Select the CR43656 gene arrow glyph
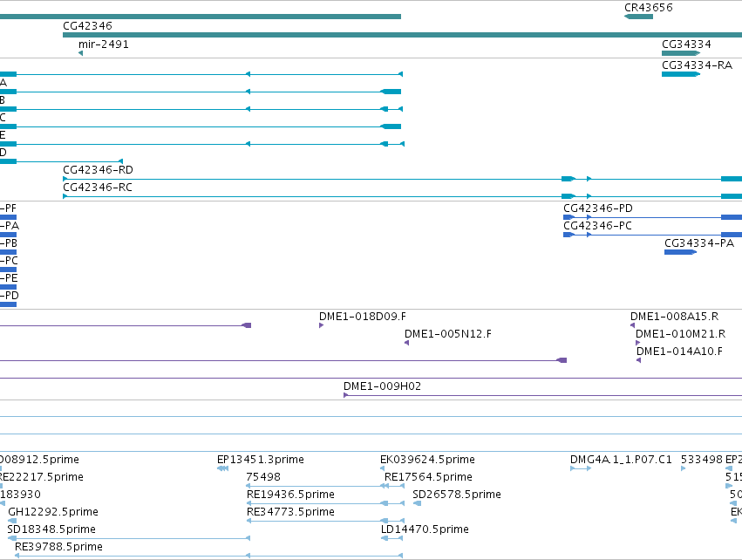The height and width of the screenshot is (560, 742). tap(638, 17)
